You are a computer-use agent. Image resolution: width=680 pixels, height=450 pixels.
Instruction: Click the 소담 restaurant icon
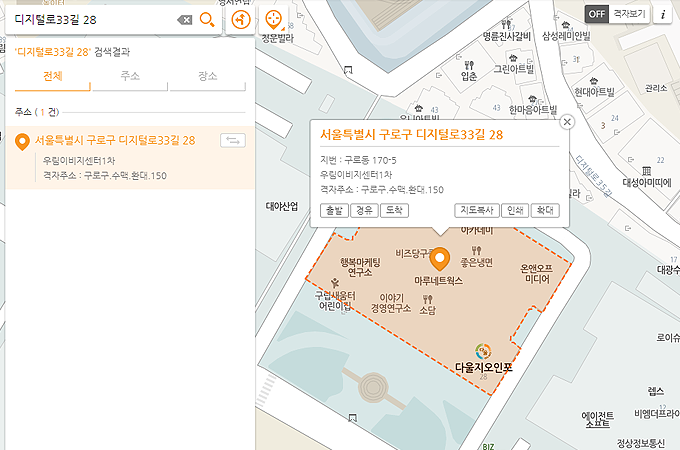click(x=428, y=299)
